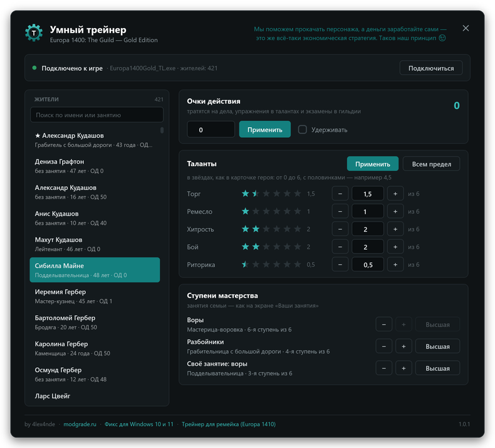Click the Хитрость value field

pos(368,229)
